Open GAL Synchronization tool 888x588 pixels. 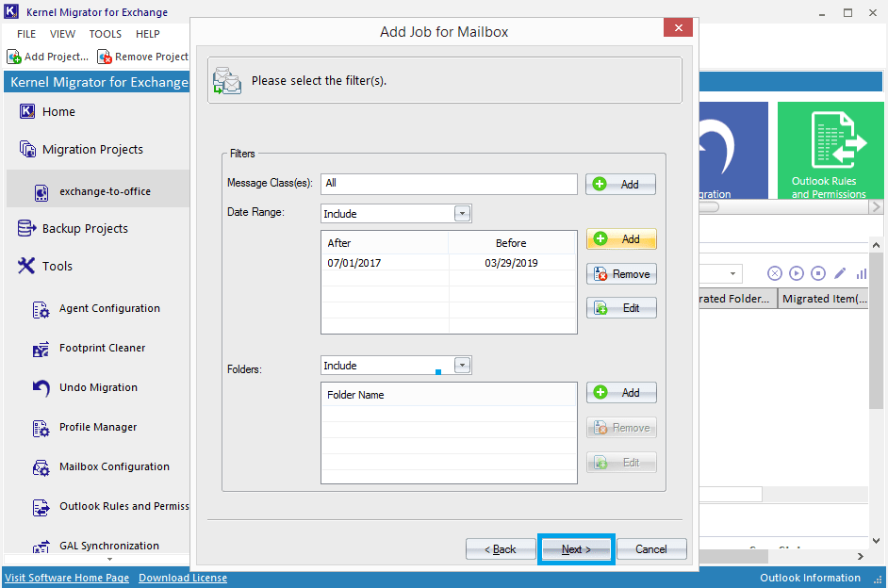click(x=108, y=546)
